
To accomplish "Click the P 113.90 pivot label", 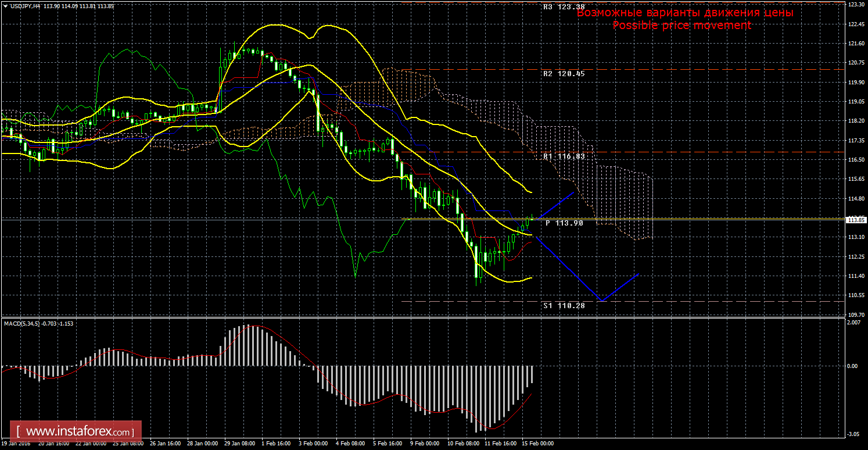I will click(x=564, y=223).
